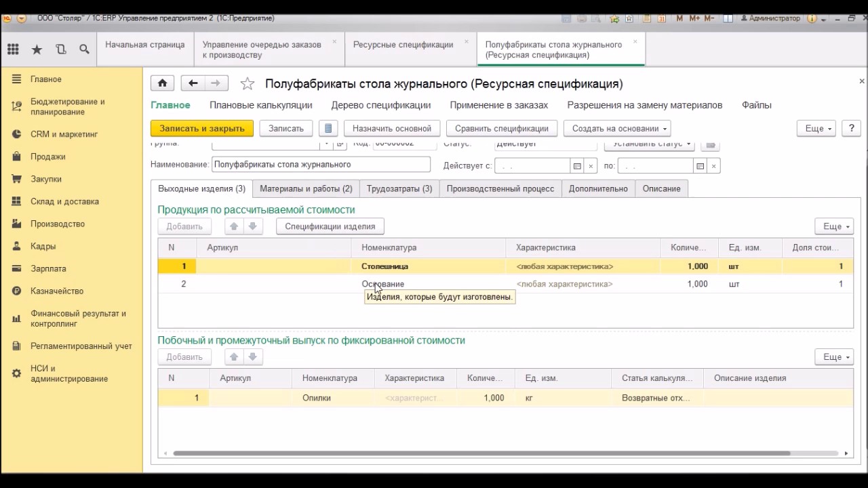Select the Опилки cell in lower table
This screenshot has width=868, height=488.
[x=332, y=398]
